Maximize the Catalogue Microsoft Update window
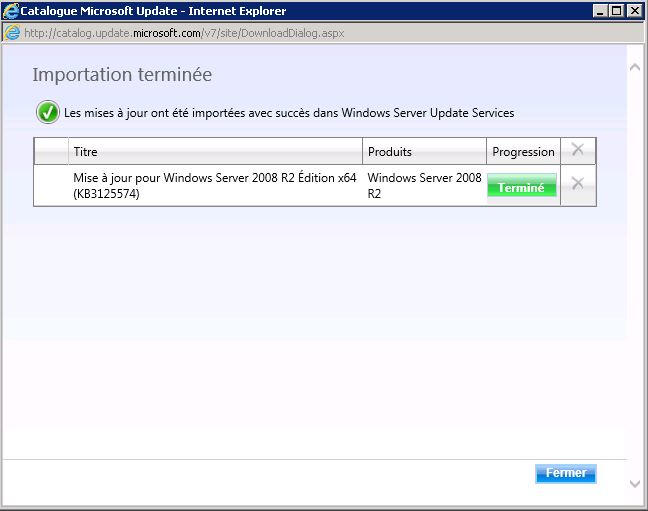This screenshot has width=648, height=511. (617, 11)
